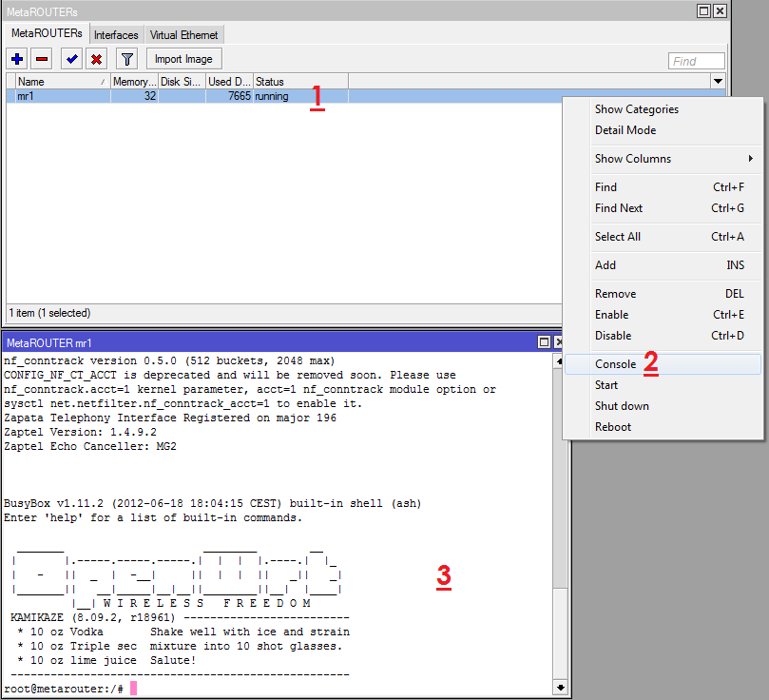Select Find Next in context menu

(663, 208)
